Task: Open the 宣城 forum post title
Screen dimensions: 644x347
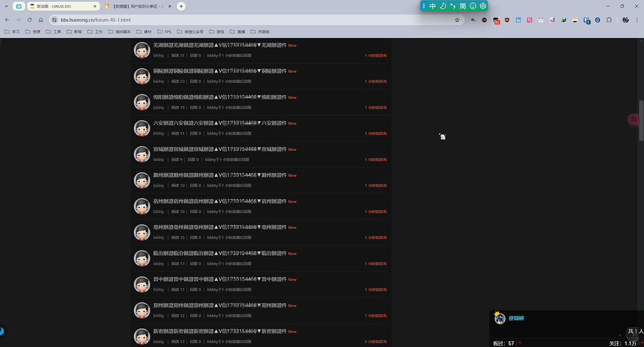Action: coord(219,149)
